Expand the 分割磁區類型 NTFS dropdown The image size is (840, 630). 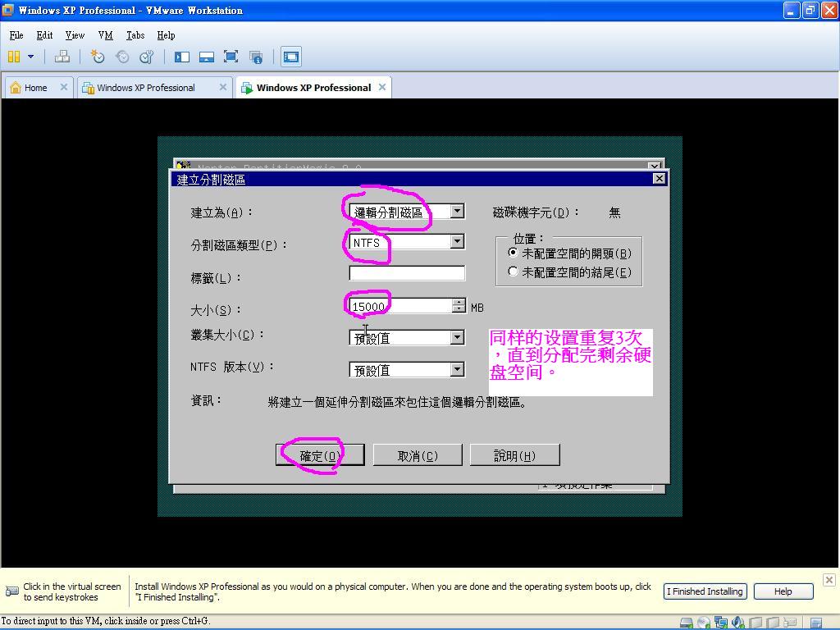[457, 242]
